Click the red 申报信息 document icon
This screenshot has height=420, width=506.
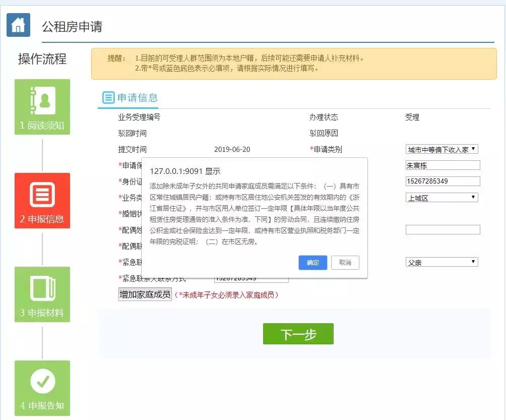[x=42, y=194]
